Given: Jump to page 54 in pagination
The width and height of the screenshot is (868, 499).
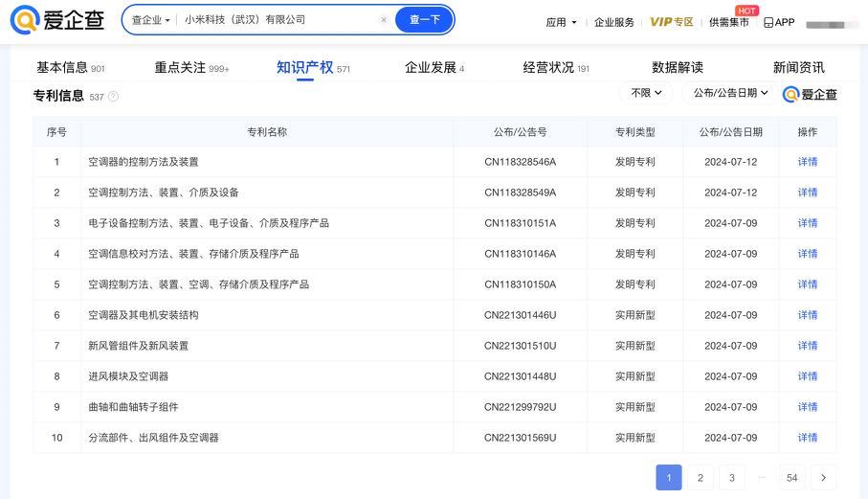Looking at the screenshot, I should tap(791, 478).
